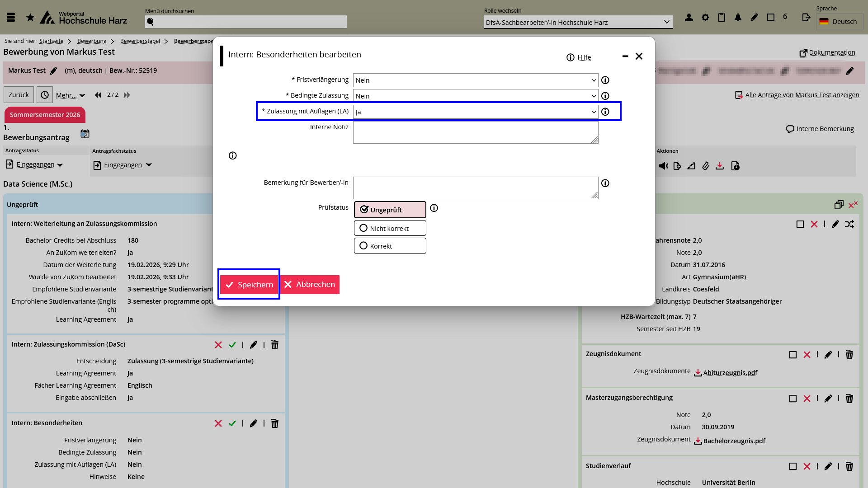
Task: Select the Korrekt Prüfstatus option
Action: [x=390, y=246]
